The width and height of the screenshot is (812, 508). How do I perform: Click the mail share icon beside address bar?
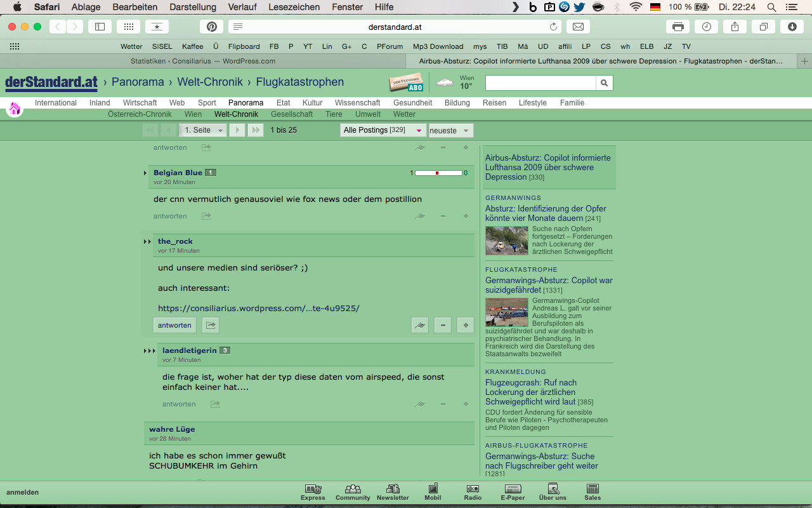578,27
